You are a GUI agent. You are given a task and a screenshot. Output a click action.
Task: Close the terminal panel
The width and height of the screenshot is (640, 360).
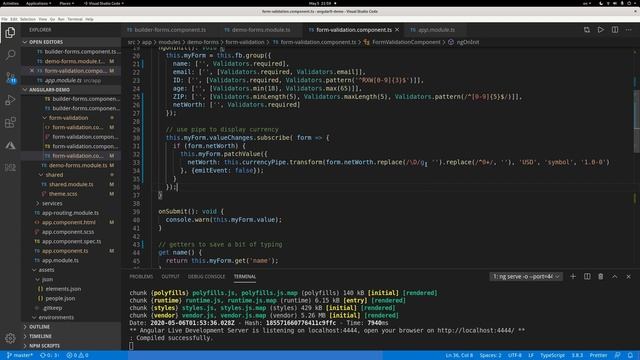629,276
